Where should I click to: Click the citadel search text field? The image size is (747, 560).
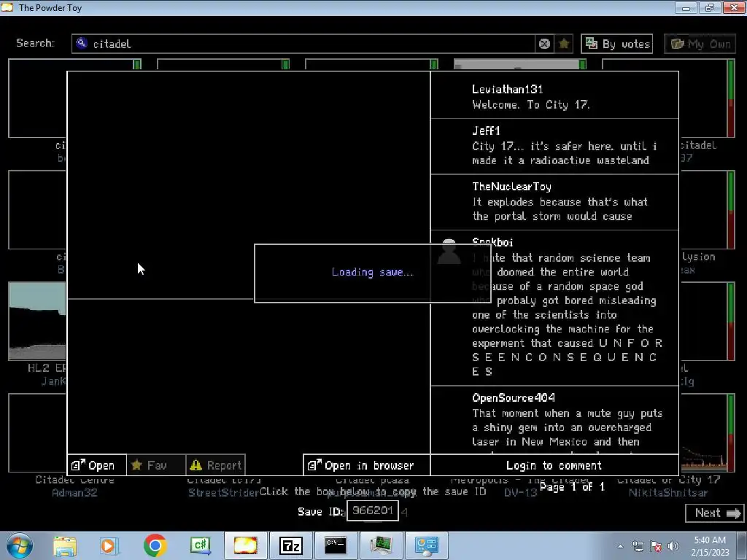[x=303, y=44]
